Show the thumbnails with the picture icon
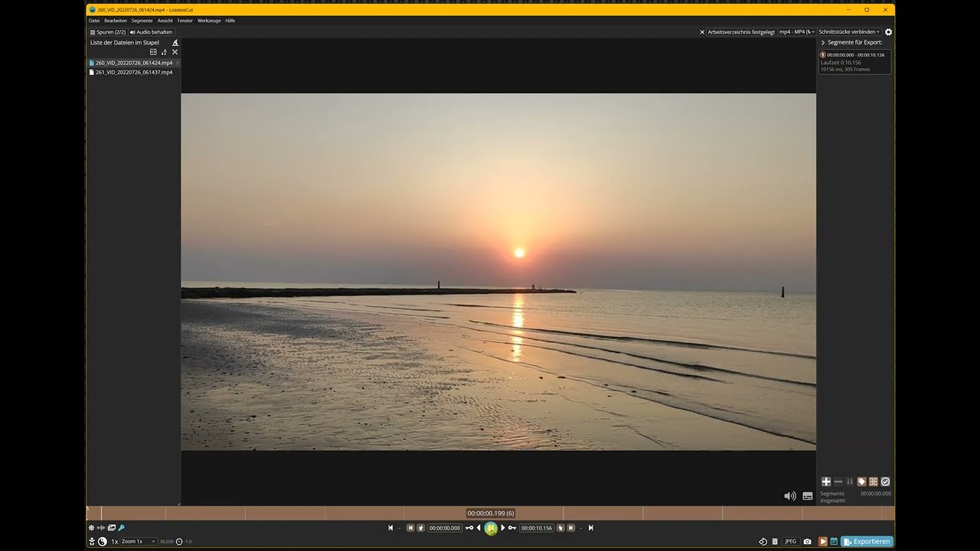The width and height of the screenshot is (980, 551). pyautogui.click(x=111, y=528)
